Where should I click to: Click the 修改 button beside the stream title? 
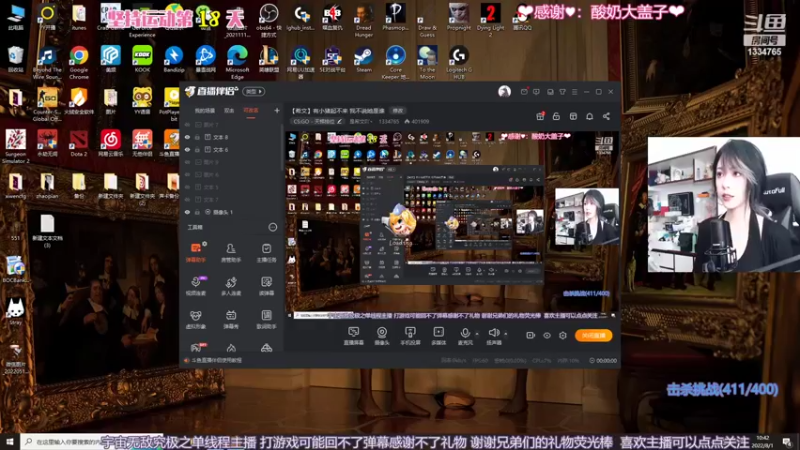click(397, 110)
